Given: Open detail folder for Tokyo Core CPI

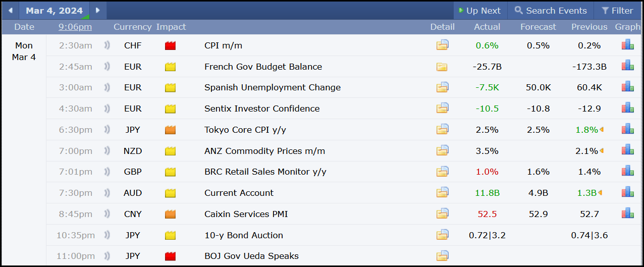Looking at the screenshot, I should point(442,130).
